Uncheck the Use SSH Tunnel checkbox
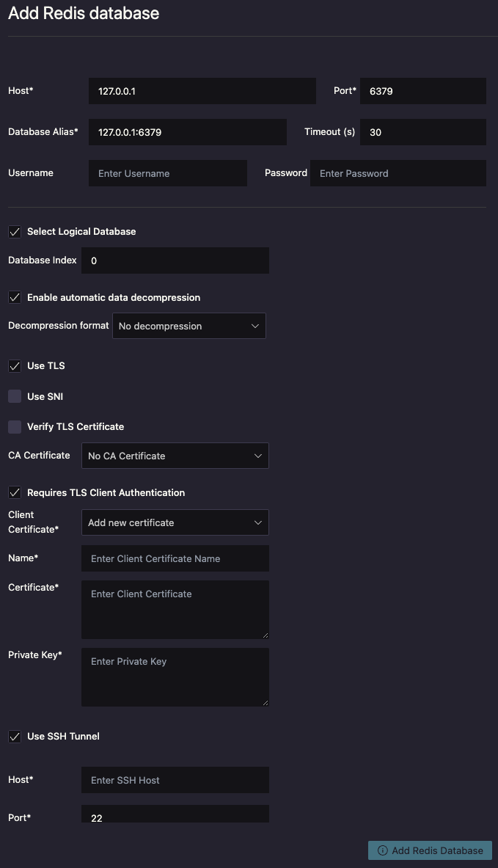The height and width of the screenshot is (868, 498). pyautogui.click(x=15, y=737)
